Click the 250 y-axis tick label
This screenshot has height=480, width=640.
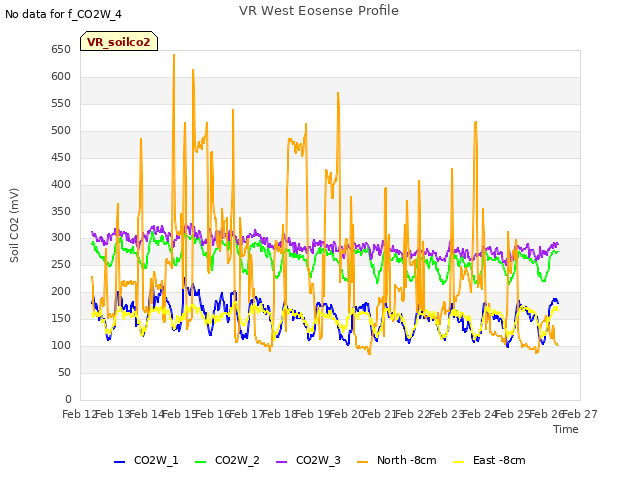point(61,264)
